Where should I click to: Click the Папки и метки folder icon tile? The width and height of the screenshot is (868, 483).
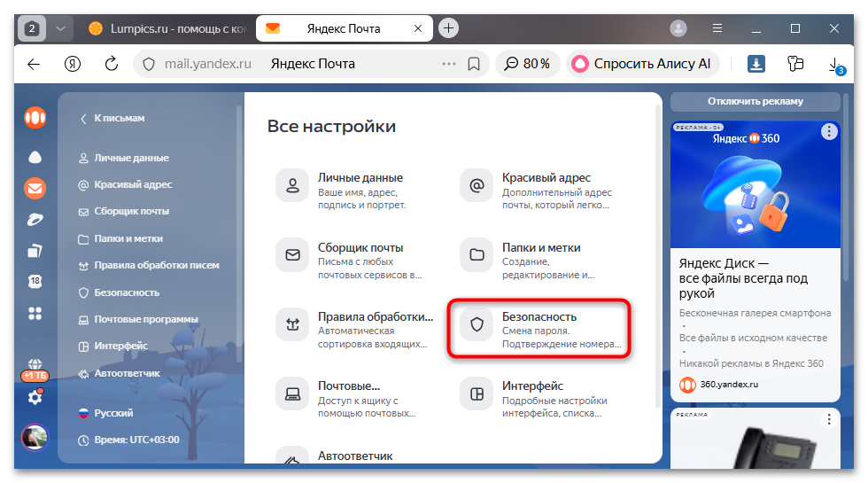(477, 255)
